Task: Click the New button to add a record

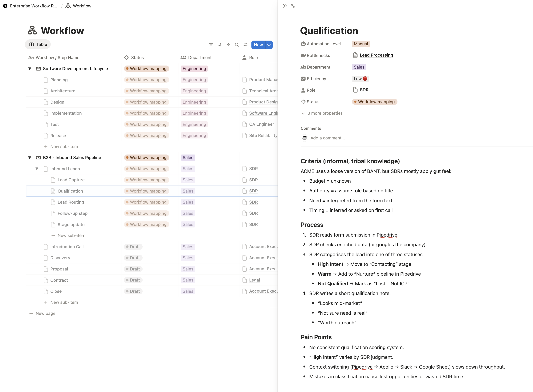Action: tap(258, 45)
